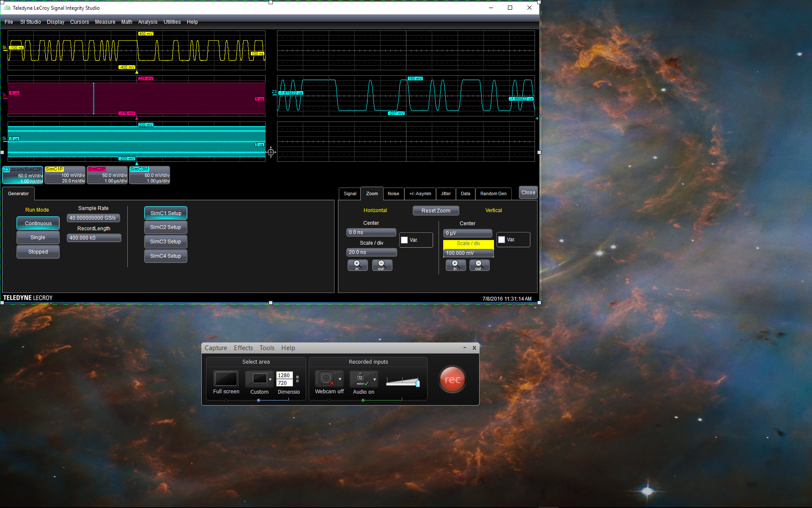The width and height of the screenshot is (812, 508).
Task: Open the Analysis menu
Action: pos(148,22)
